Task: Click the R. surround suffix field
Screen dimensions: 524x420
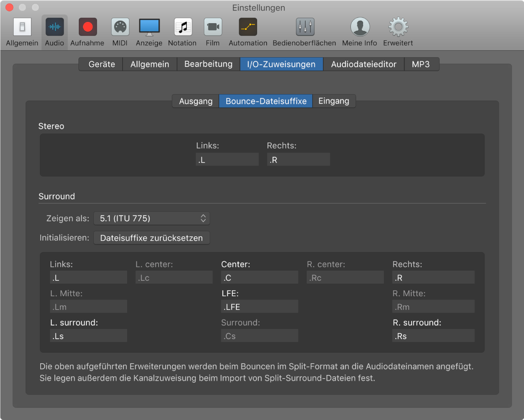Action: [433, 336]
